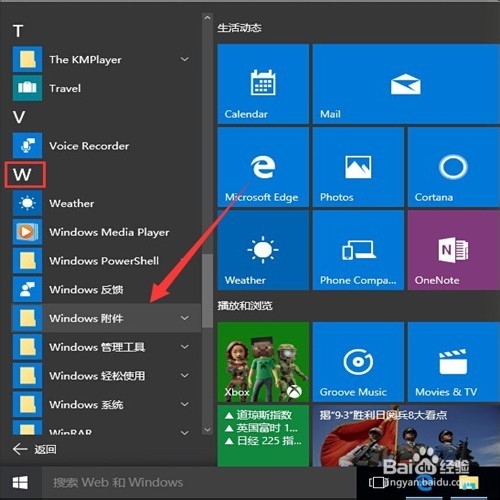Click the Weather sun icon in app list

click(x=27, y=203)
